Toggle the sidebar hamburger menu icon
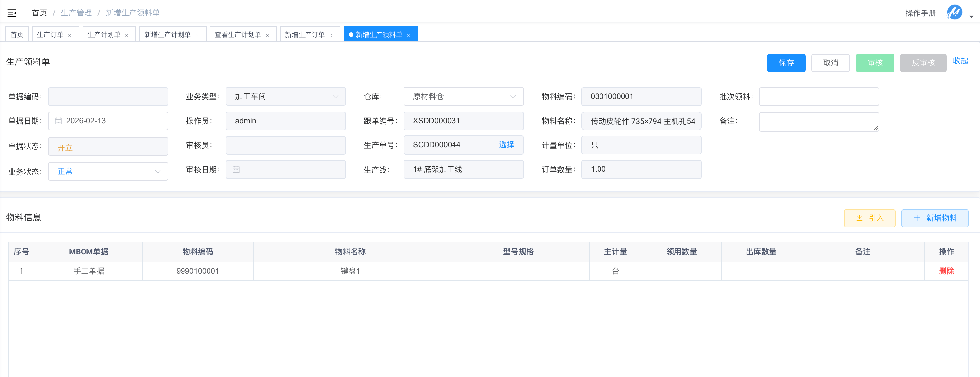980x377 pixels. pyautogui.click(x=12, y=13)
